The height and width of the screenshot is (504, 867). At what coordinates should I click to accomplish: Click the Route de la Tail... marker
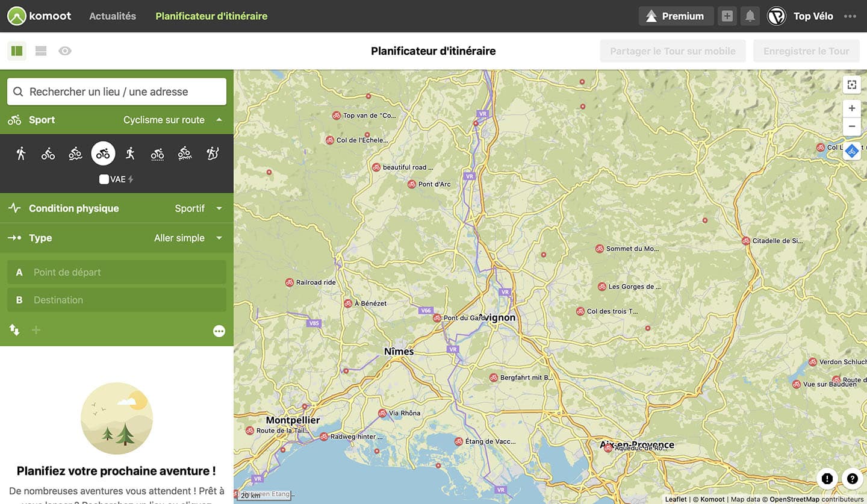250,431
